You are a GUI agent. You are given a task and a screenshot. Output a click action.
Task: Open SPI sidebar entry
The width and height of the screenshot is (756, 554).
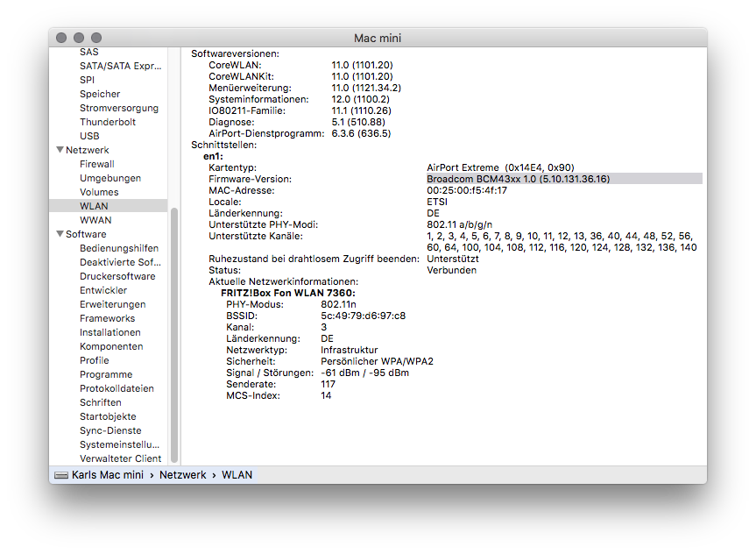coord(88,80)
